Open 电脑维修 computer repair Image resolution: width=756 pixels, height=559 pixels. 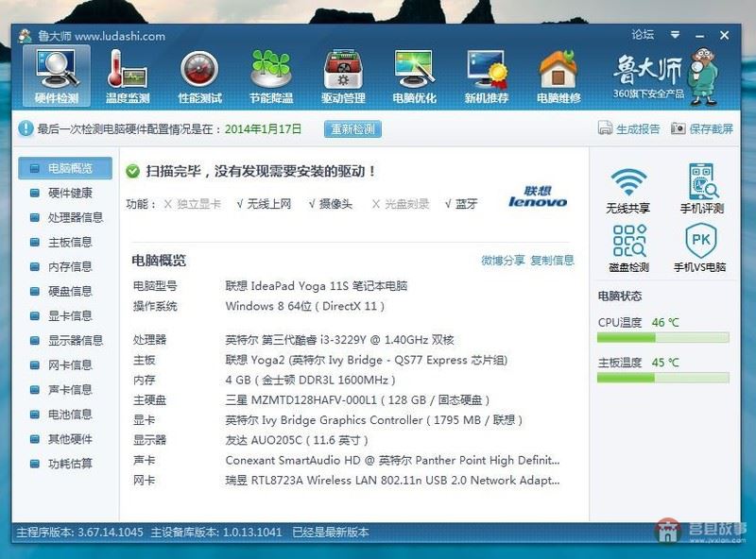point(558,76)
